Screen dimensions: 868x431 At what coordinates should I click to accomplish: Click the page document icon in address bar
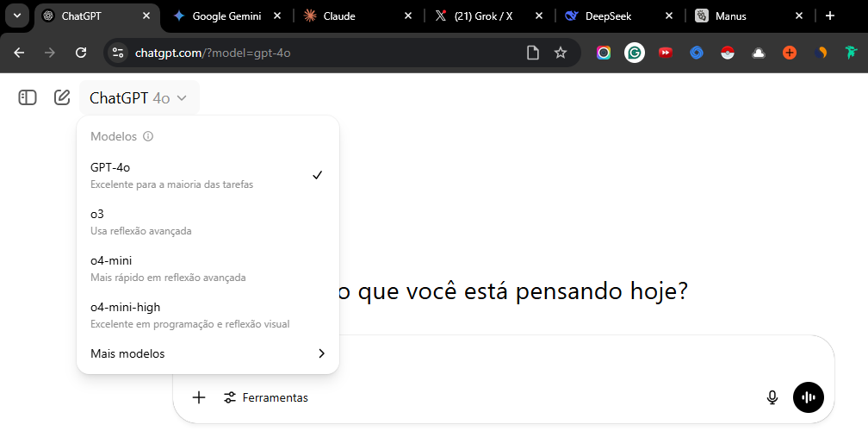point(532,53)
